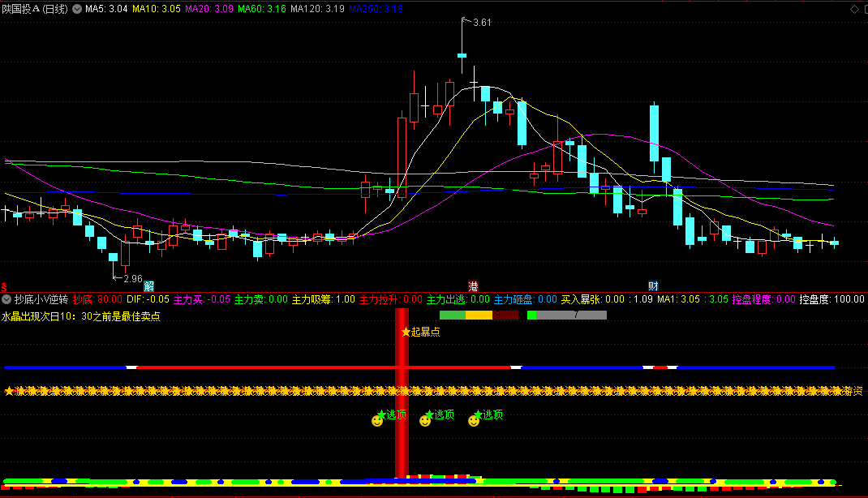
Task: Select the MA250: 3.18 moving average label
Action: 376,9
